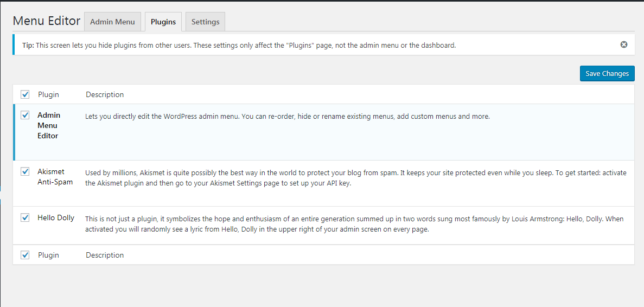Click the Description column header at top
The image size is (644, 307).
click(x=105, y=94)
